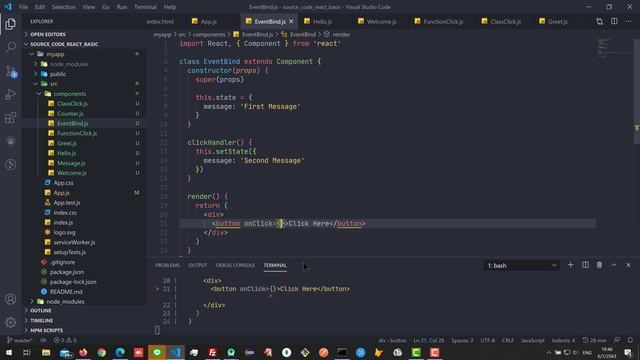Switch to the Debug Console tab
Screen dimensions: 640x360
click(x=235, y=265)
